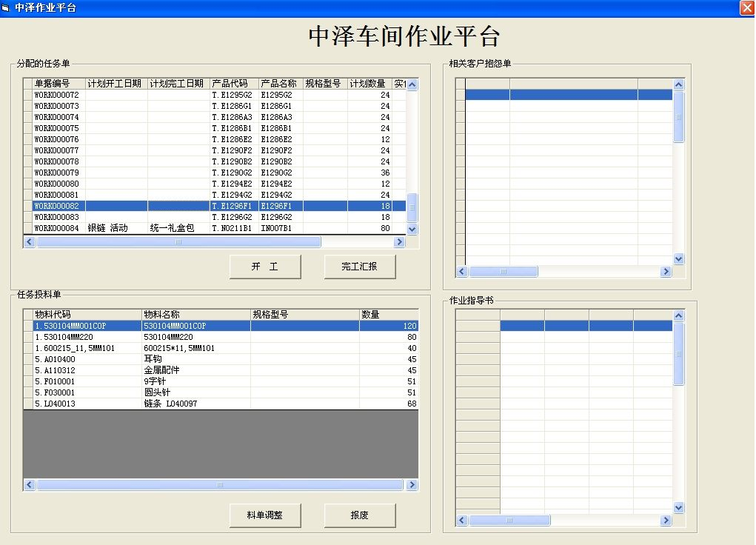Click the 完工汇报 button
This screenshot has height=545, width=756.
click(x=359, y=267)
